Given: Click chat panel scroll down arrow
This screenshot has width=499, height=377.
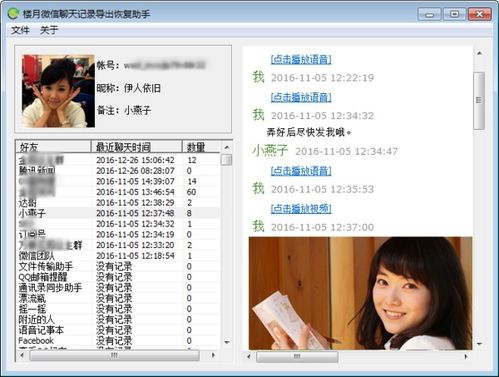Looking at the screenshot, I should tap(479, 344).
